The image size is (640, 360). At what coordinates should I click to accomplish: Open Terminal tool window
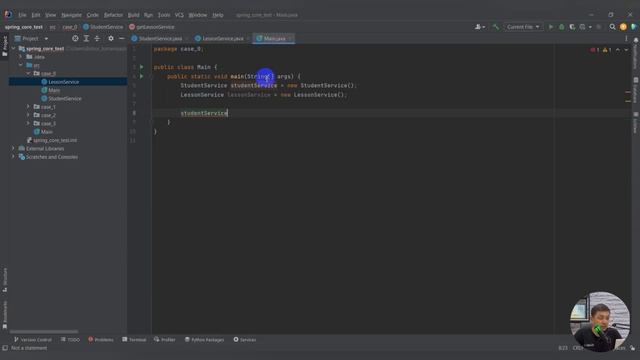click(x=134, y=340)
